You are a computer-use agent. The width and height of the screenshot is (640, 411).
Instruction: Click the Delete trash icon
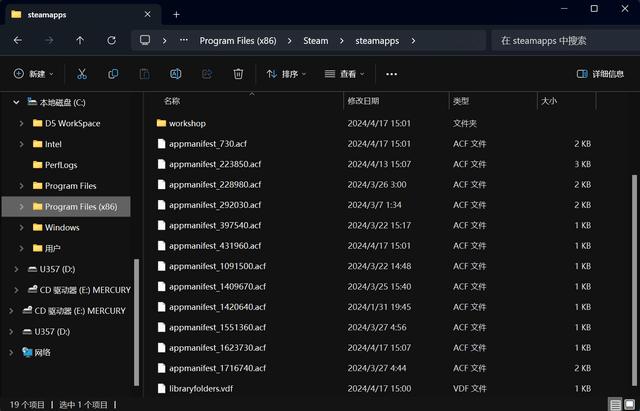tap(238, 74)
